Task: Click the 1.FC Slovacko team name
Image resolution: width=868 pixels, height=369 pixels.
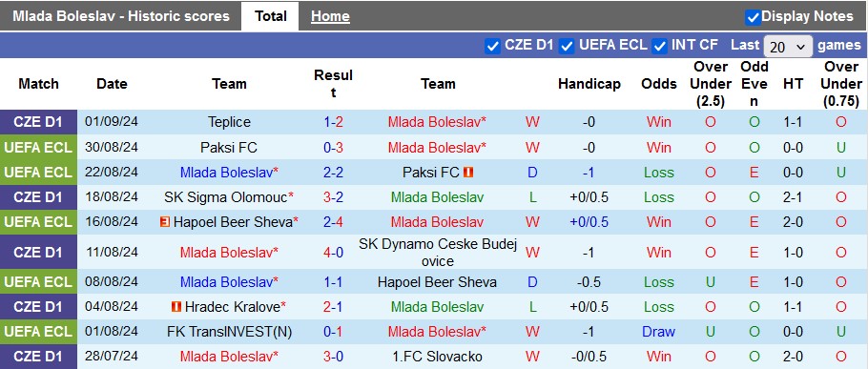Action: pyautogui.click(x=437, y=357)
